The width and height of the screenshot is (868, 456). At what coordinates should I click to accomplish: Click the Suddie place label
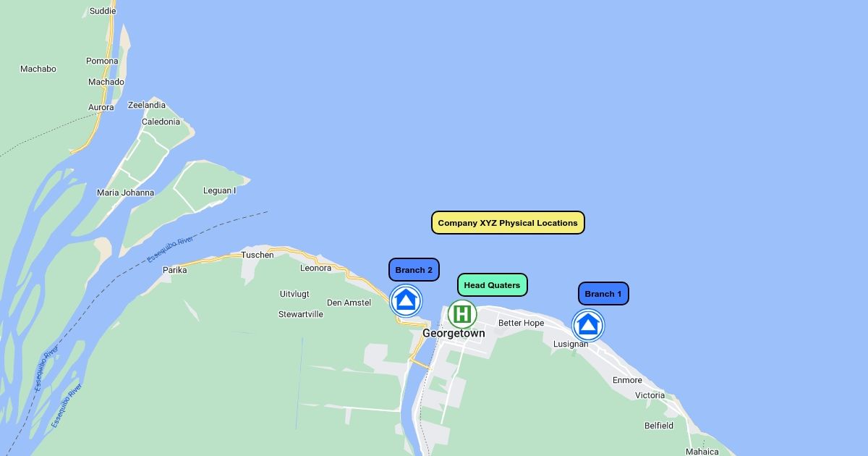click(x=102, y=11)
